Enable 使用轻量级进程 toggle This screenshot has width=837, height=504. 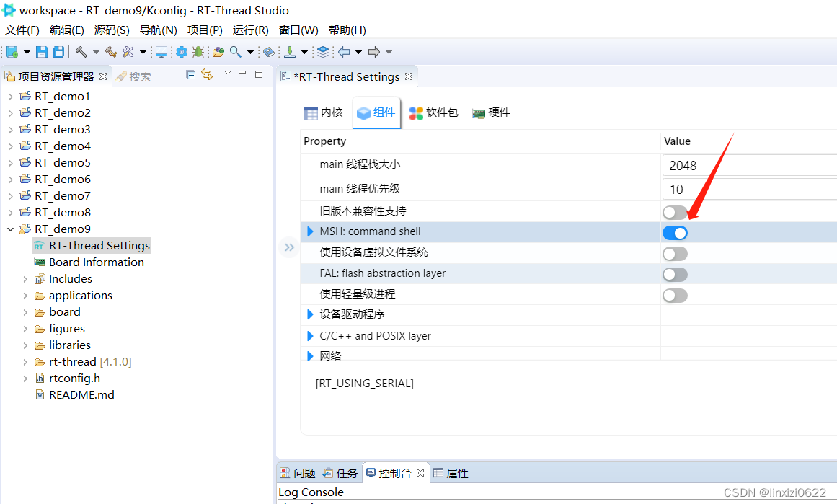click(675, 295)
